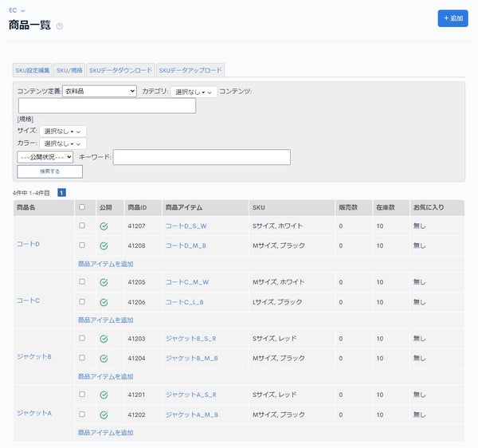Check the box for product 41205

point(82,281)
